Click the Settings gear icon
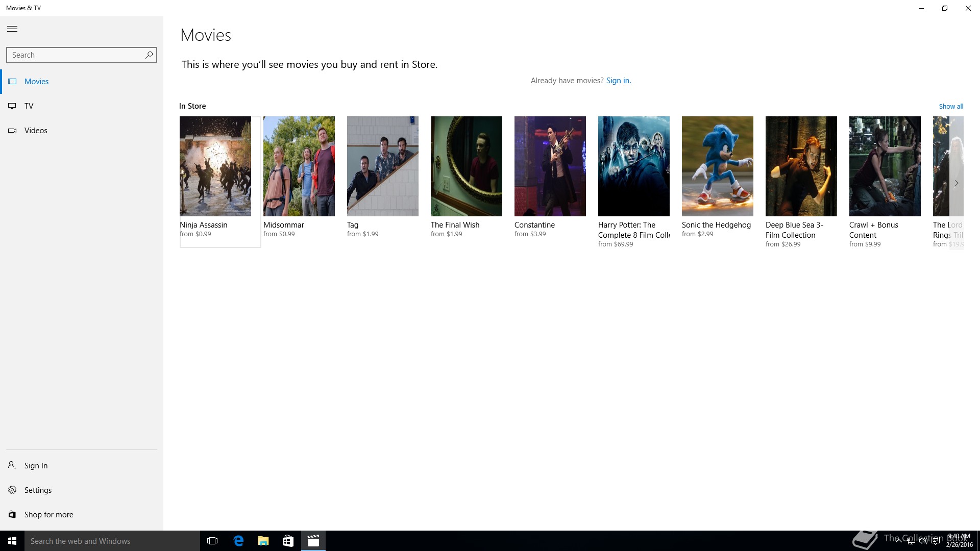 tap(12, 490)
